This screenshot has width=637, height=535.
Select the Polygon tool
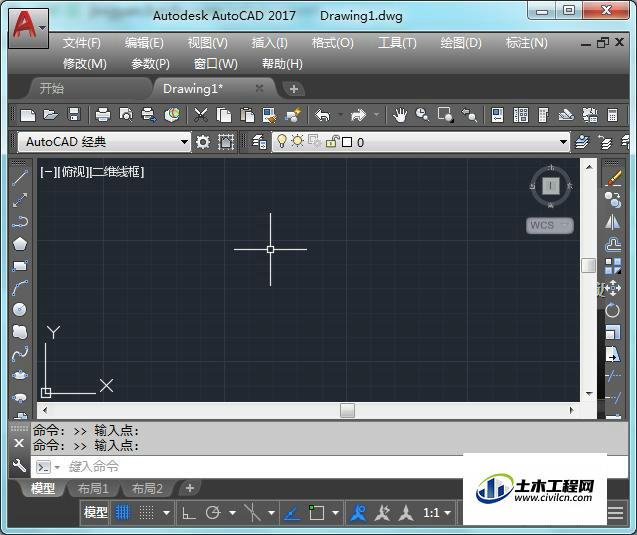click(20, 244)
